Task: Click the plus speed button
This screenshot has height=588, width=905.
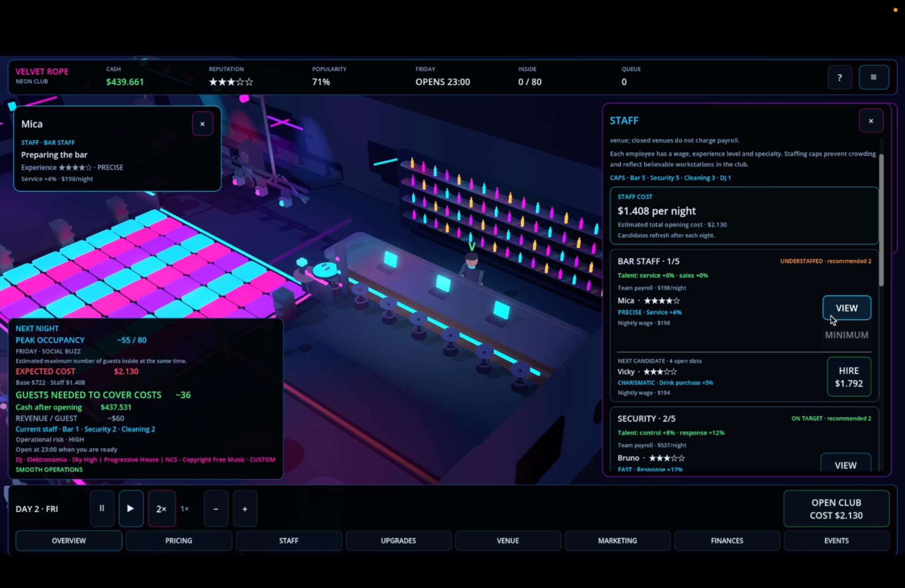Action: tap(245, 508)
